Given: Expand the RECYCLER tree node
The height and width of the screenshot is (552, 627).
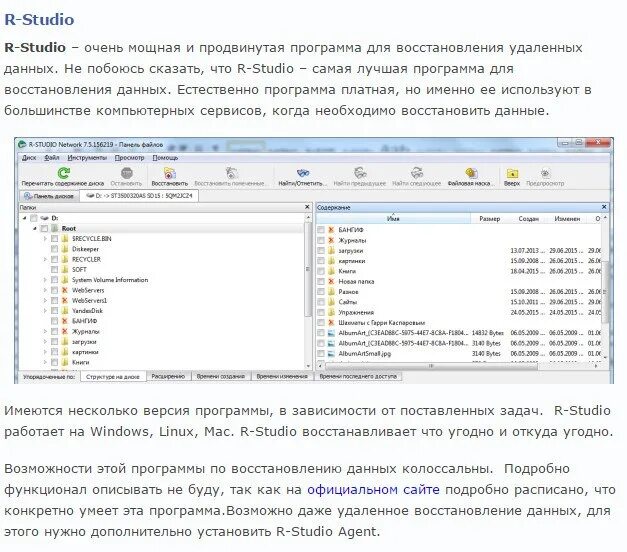Looking at the screenshot, I should pyautogui.click(x=45, y=259).
